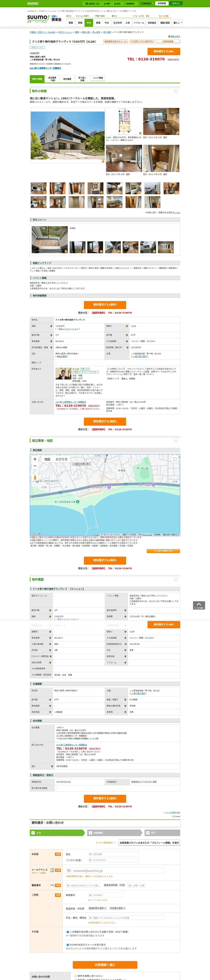
Task: Add property to お気に入り favorites
Action: [x=142, y=41]
